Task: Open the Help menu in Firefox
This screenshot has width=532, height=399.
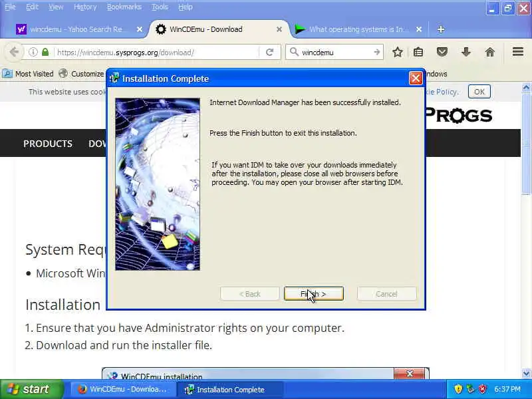Action: 186,7
